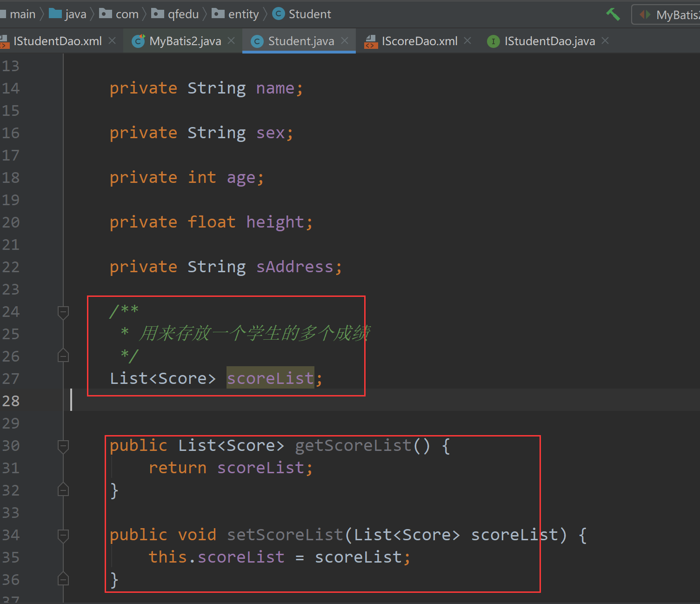Click the XML icon on IScoreDao.xml tab
The height and width of the screenshot is (604, 700).
click(371, 41)
